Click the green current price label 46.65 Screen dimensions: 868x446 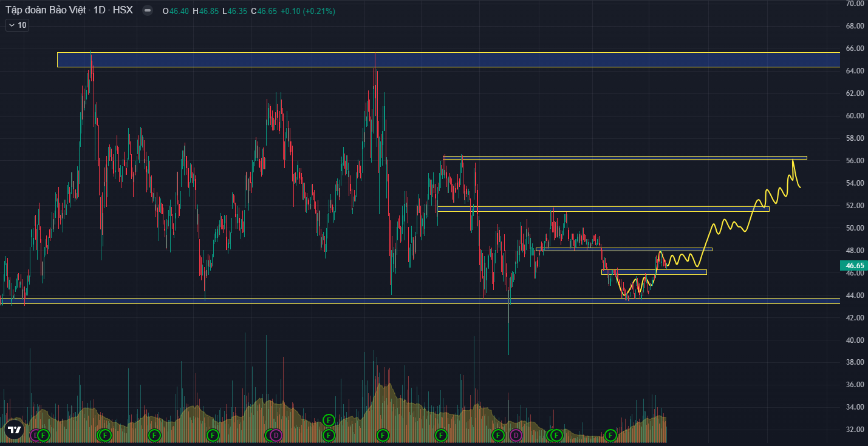(854, 266)
